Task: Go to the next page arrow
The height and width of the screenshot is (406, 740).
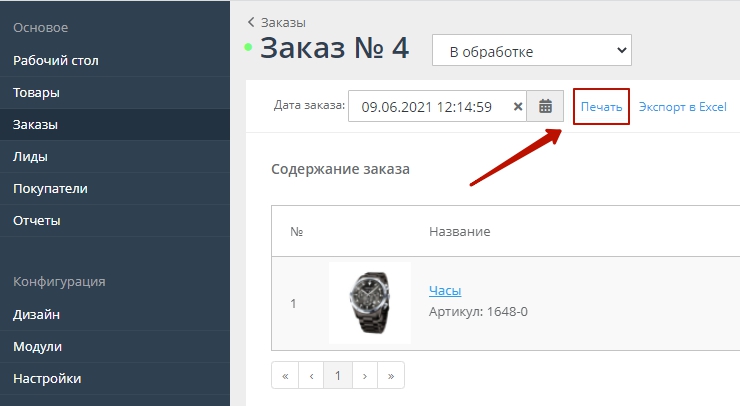Action: [x=365, y=376]
